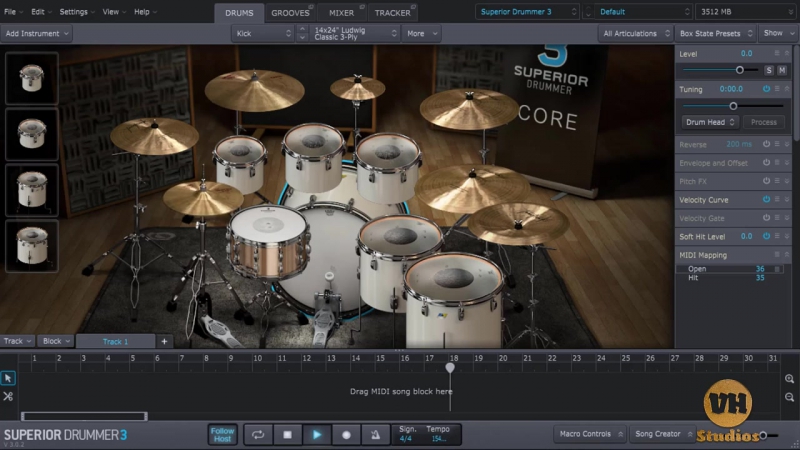Image resolution: width=800 pixels, height=450 pixels.
Task: Disable the Velocity Curve power switch
Action: pyautogui.click(x=766, y=199)
